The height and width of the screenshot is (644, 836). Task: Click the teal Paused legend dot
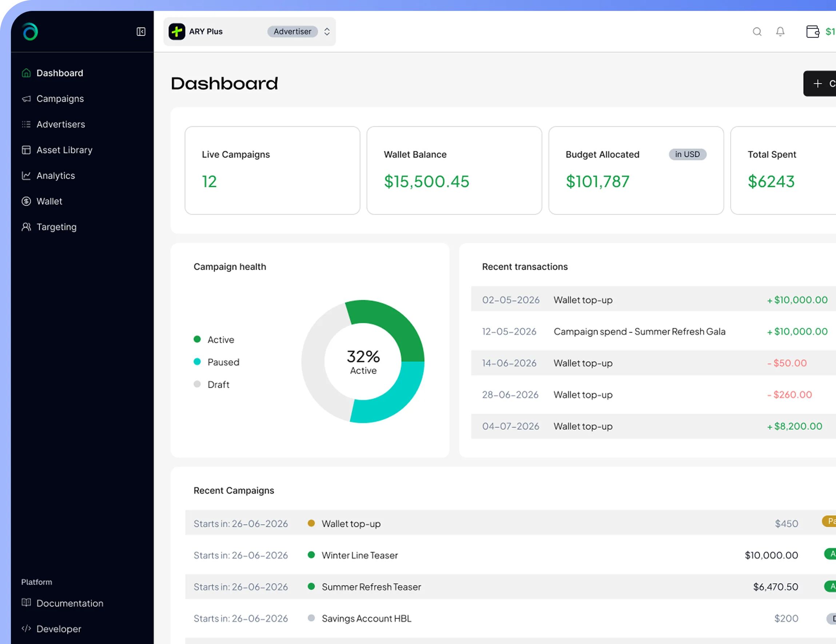(197, 361)
